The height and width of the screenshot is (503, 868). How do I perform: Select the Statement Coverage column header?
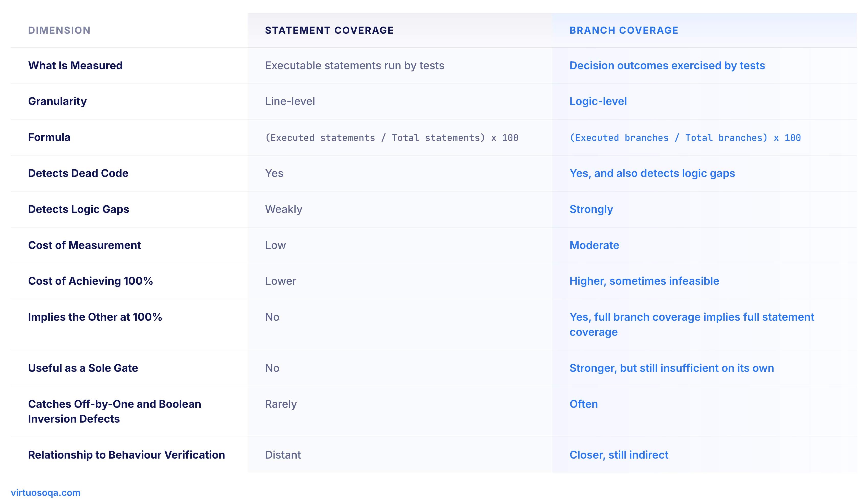tap(329, 30)
